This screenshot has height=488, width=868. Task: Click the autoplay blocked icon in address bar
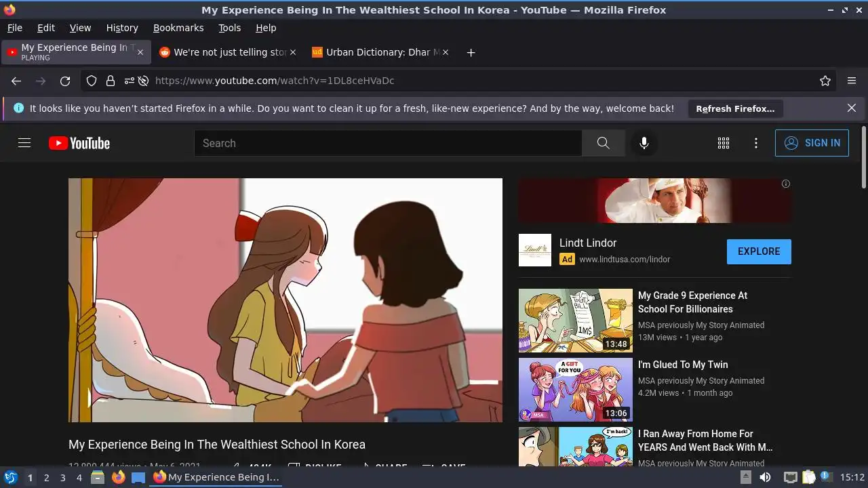pyautogui.click(x=143, y=81)
